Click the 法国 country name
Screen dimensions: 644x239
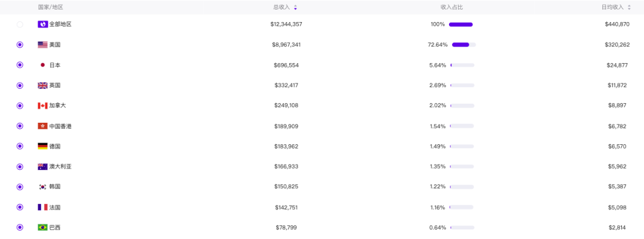[x=55, y=207]
